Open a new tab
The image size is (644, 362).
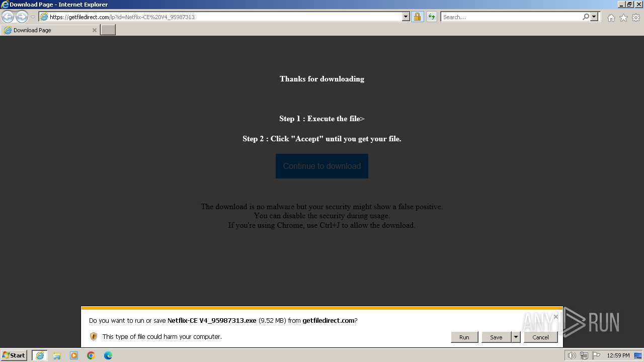(108, 30)
